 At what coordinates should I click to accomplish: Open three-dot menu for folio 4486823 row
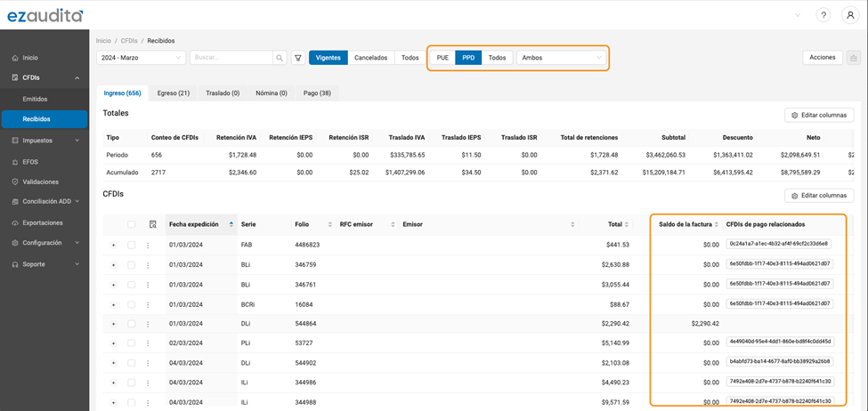point(148,245)
